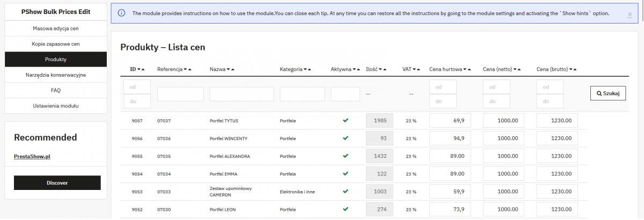Sort Aktywna column descending arrow
Image resolution: width=644 pixels, height=220 pixels.
[x=354, y=69]
